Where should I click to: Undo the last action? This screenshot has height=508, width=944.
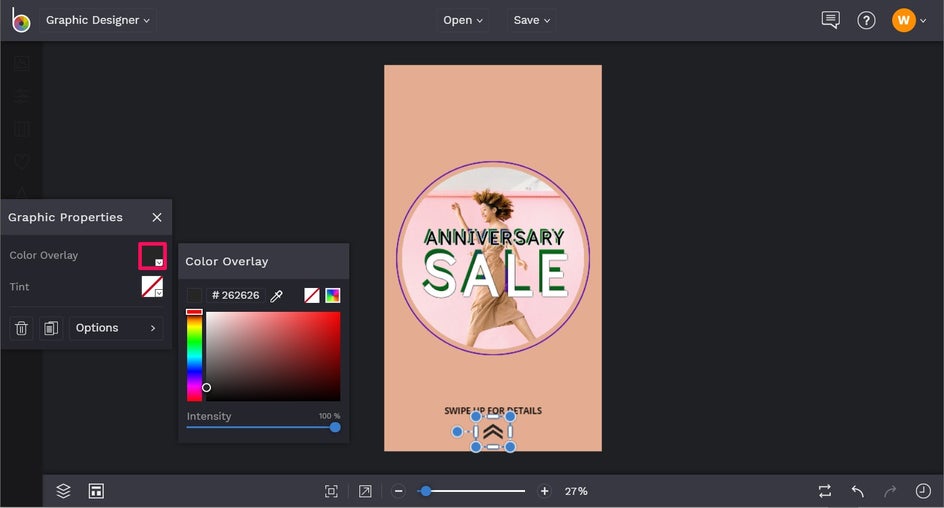tap(857, 491)
